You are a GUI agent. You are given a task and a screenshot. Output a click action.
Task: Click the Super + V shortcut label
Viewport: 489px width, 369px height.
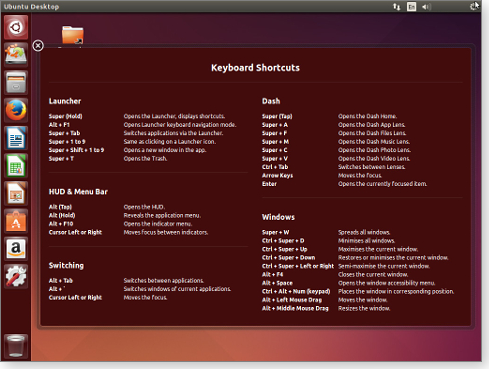pos(275,159)
